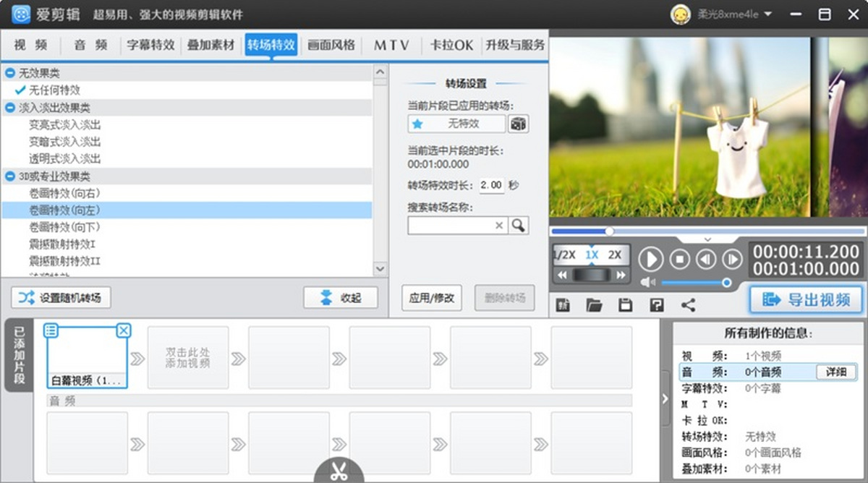
Task: Click the search magnifier for transition name
Action: 518,226
